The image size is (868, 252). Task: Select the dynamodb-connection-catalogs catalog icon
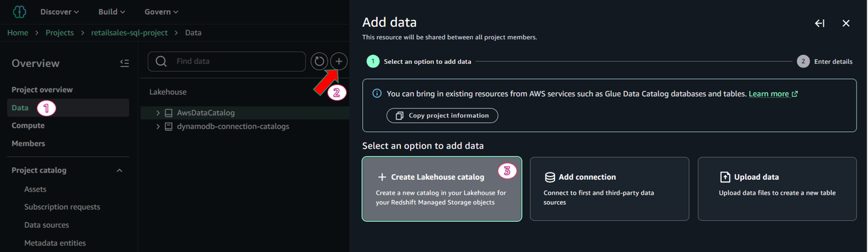pyautogui.click(x=169, y=127)
